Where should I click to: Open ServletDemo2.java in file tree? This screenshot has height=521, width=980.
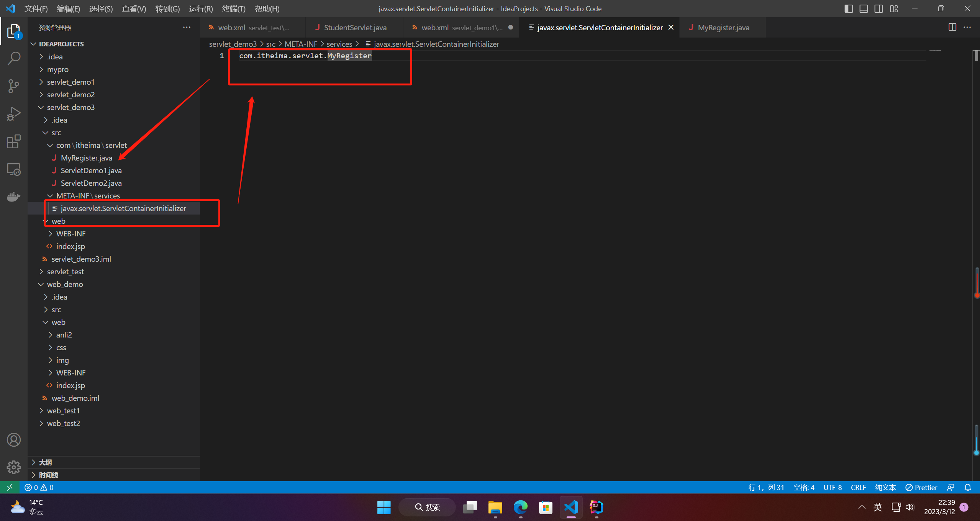[114, 183]
